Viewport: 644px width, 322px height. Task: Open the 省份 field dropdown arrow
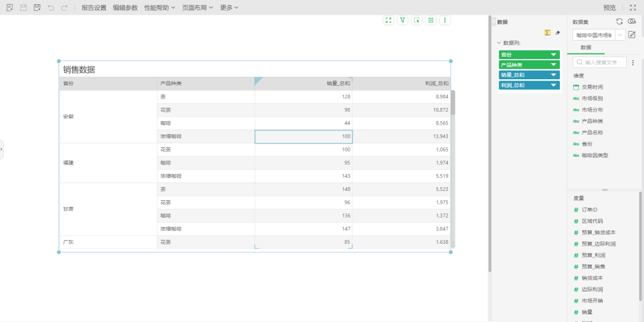[553, 54]
